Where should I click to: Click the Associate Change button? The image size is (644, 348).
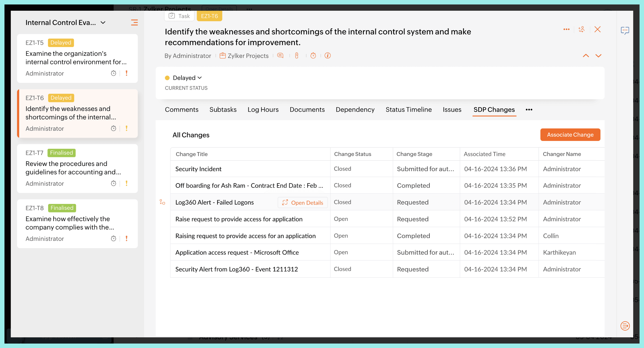click(570, 135)
